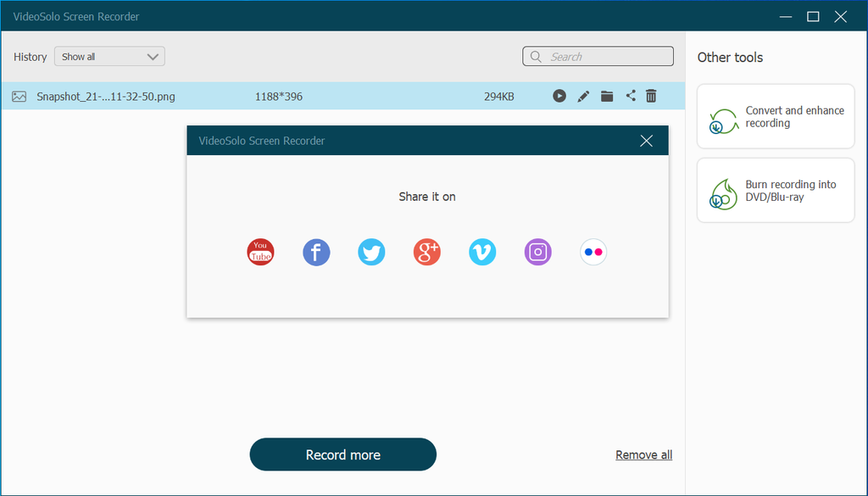The image size is (868, 496).
Task: Share the snapshot on Twitter
Action: [x=371, y=252]
